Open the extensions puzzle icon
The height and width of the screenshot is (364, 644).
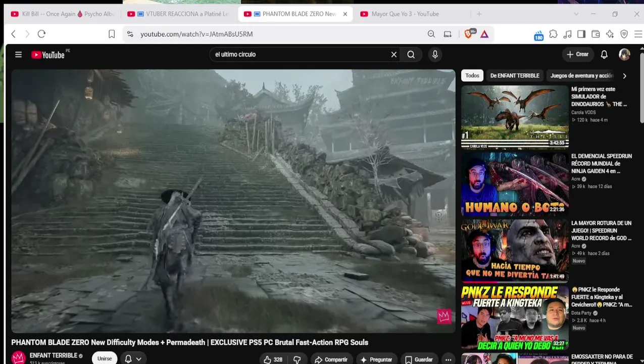[553, 34]
